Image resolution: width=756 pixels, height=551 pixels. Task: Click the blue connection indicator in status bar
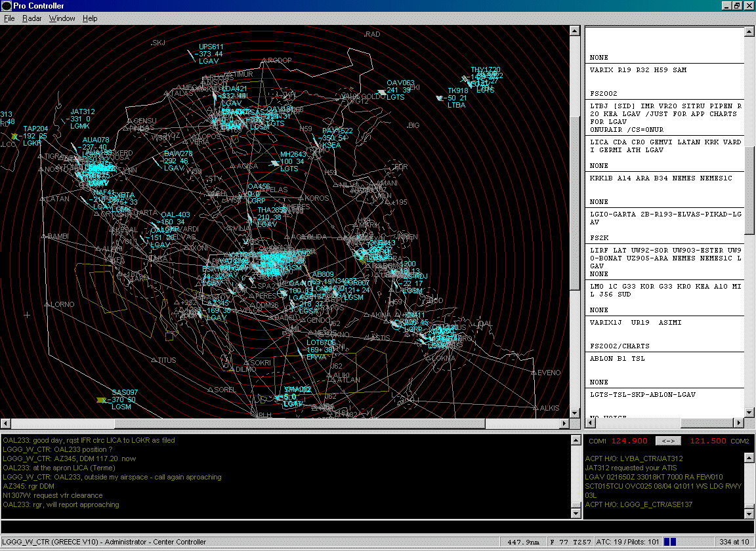click(x=670, y=542)
